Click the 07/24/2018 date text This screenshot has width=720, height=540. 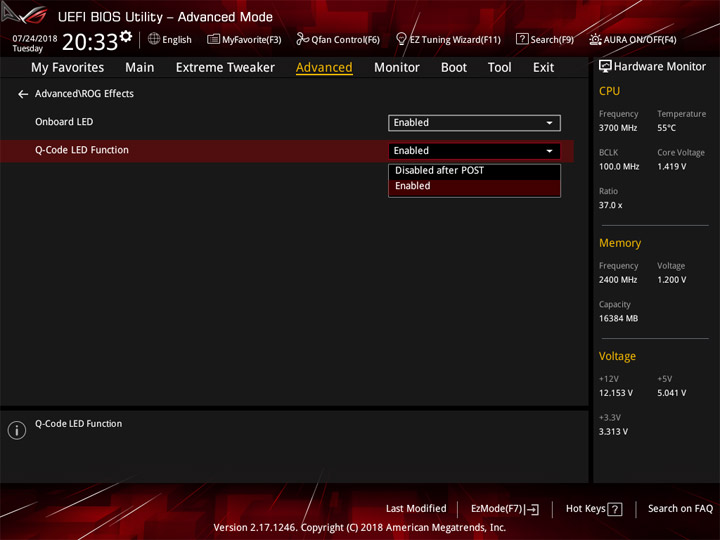[x=35, y=38]
